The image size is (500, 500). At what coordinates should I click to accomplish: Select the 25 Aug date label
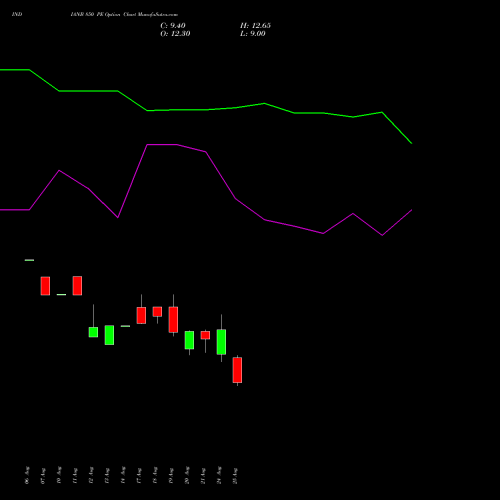(235, 475)
